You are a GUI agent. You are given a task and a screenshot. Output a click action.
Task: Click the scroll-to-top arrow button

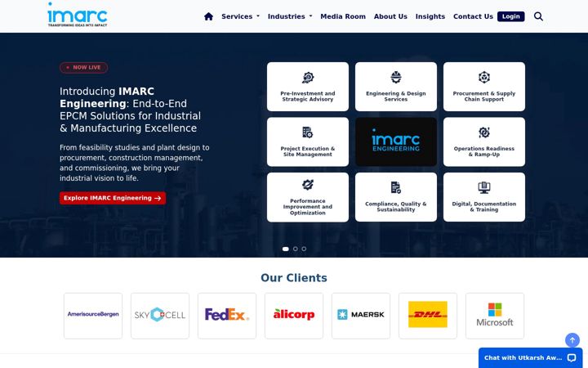click(572, 340)
